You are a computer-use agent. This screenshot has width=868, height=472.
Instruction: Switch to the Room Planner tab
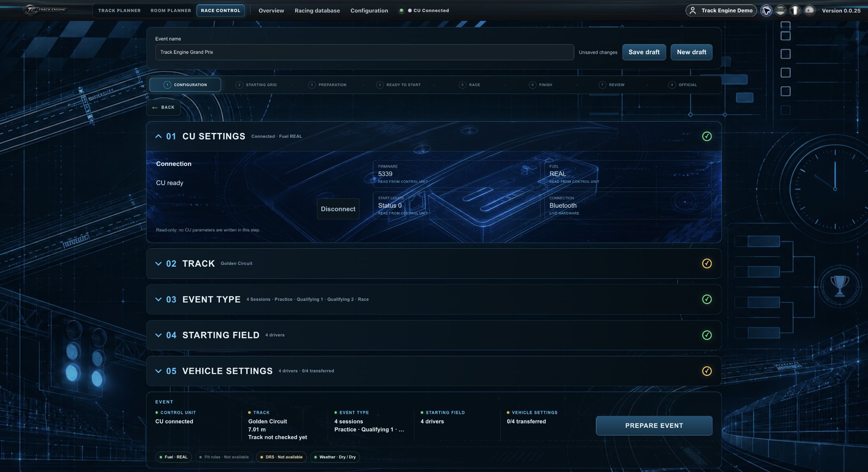[x=171, y=10]
